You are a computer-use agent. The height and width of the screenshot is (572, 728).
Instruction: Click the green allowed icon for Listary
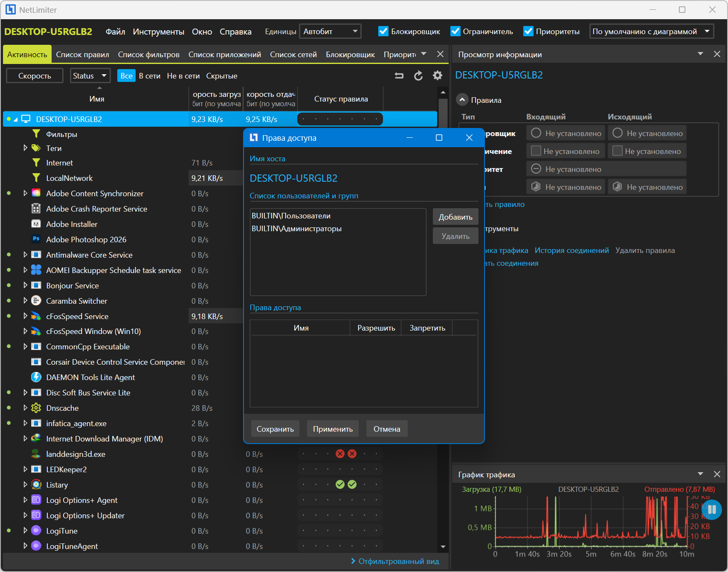[x=340, y=485]
